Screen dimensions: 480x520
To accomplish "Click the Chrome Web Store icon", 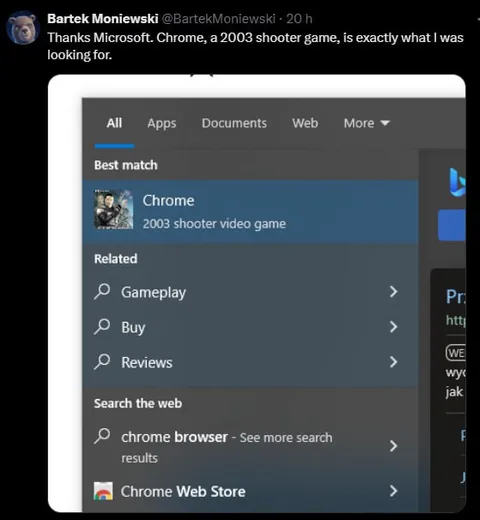I will (103, 491).
